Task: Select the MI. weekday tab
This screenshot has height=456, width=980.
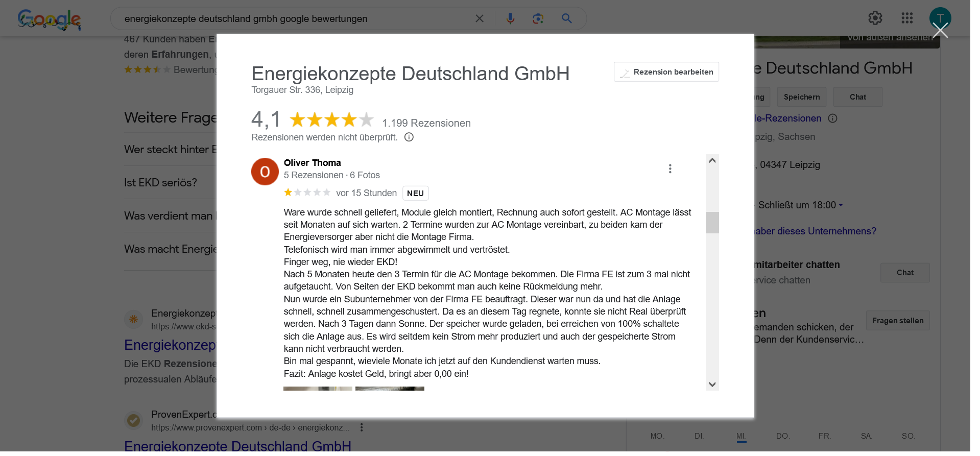Action: click(x=742, y=436)
